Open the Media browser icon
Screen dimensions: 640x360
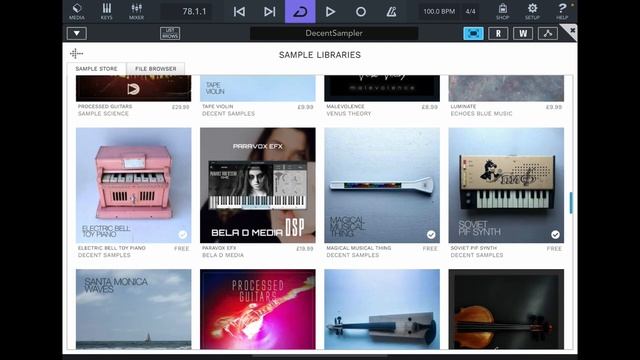[x=77, y=11]
